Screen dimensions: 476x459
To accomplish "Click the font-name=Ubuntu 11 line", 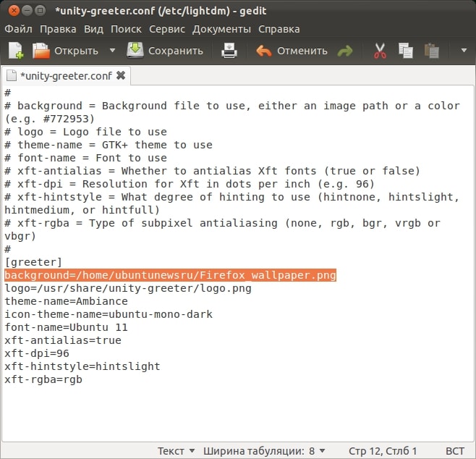I will coord(66,327).
